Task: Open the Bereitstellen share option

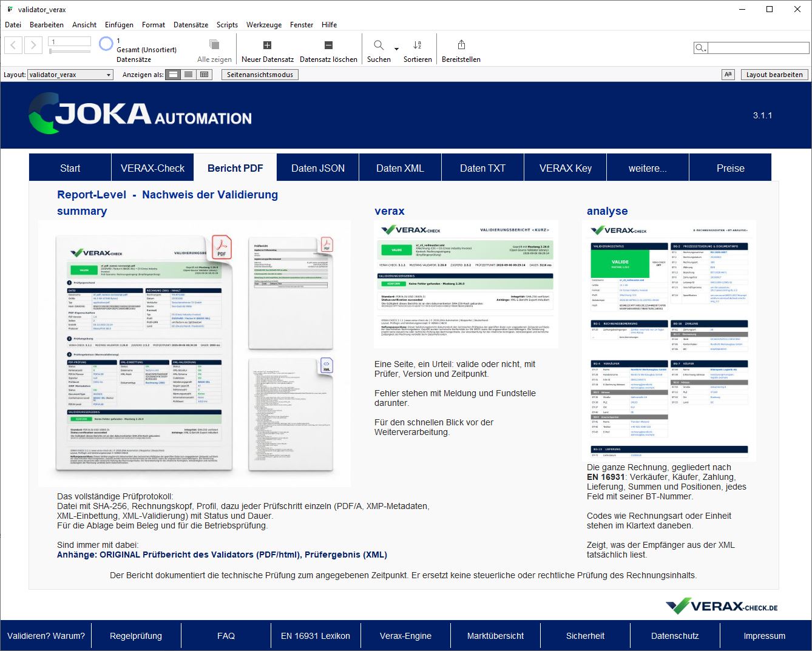Action: (461, 51)
